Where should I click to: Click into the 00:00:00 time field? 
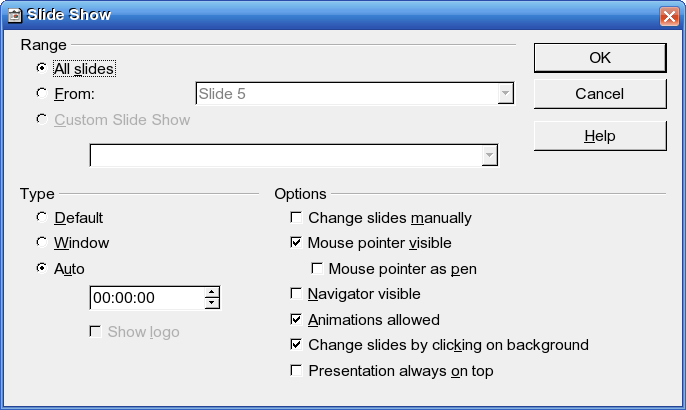147,298
